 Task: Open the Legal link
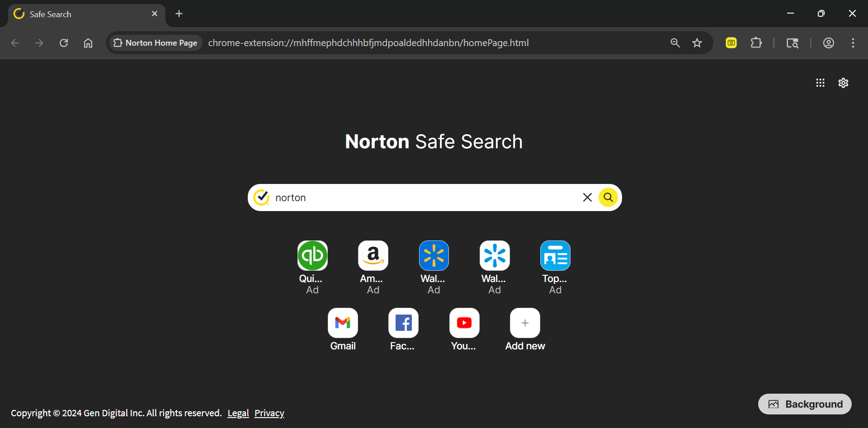pyautogui.click(x=238, y=413)
